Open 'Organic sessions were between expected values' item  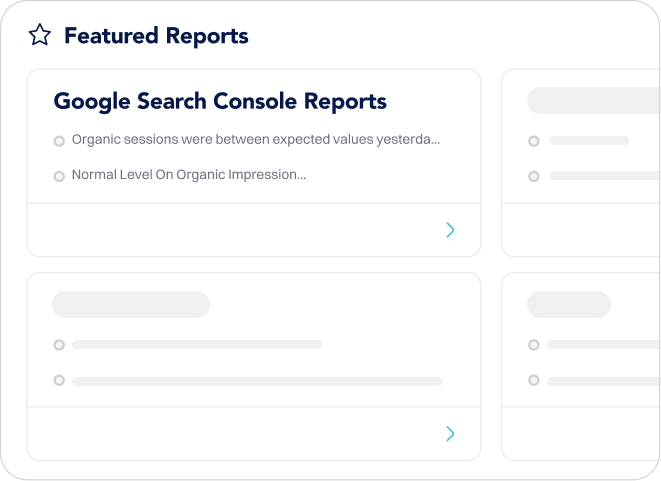click(256, 140)
